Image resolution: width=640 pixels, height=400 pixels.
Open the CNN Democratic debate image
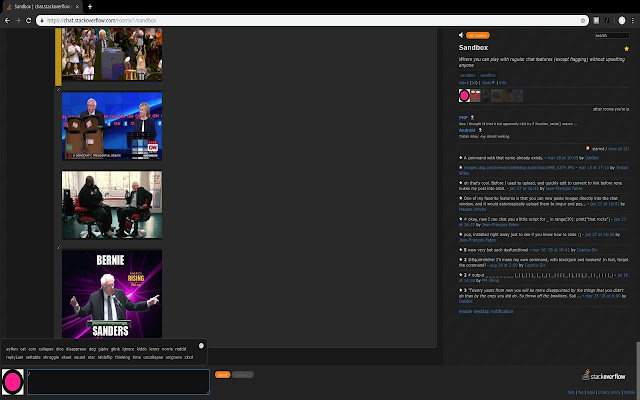(x=112, y=126)
